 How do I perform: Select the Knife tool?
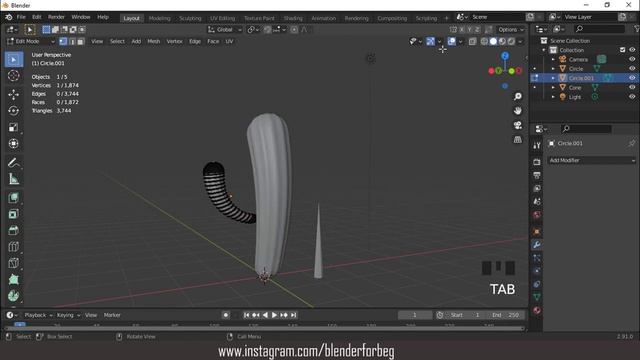(x=13, y=263)
